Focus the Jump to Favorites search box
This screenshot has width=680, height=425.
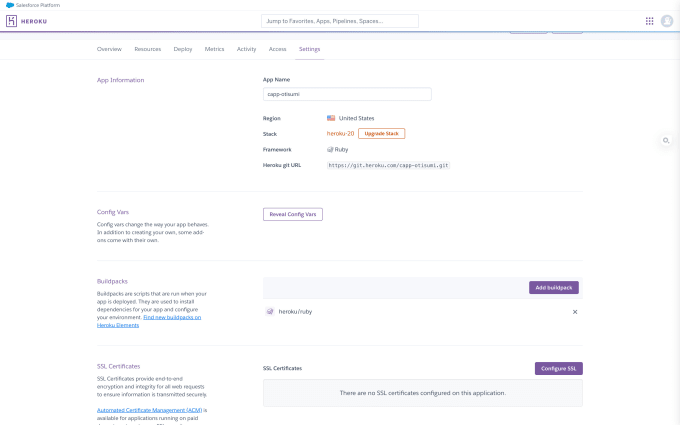340,21
